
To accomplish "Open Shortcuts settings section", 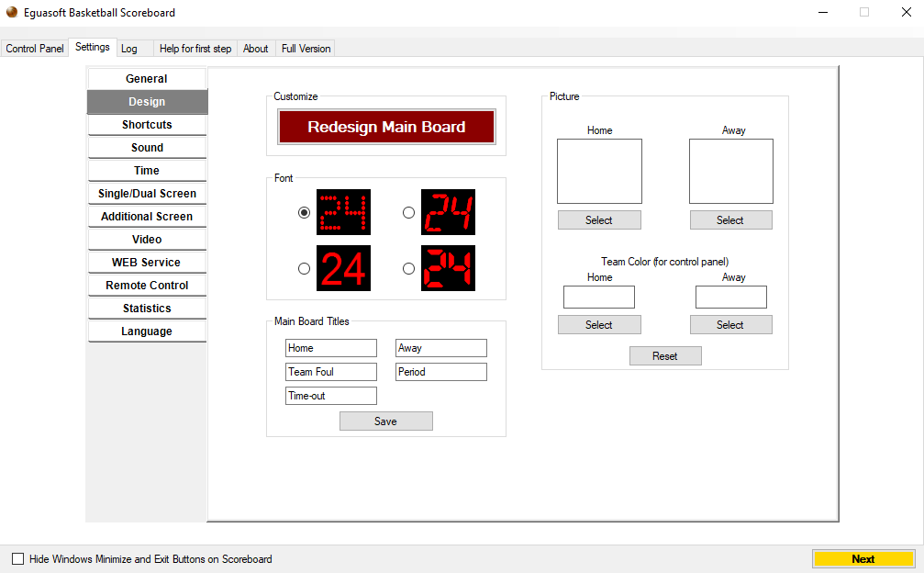I will [147, 124].
